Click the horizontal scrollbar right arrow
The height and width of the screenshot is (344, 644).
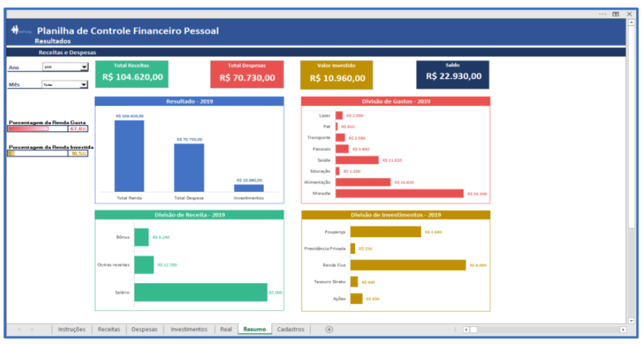coord(623,329)
